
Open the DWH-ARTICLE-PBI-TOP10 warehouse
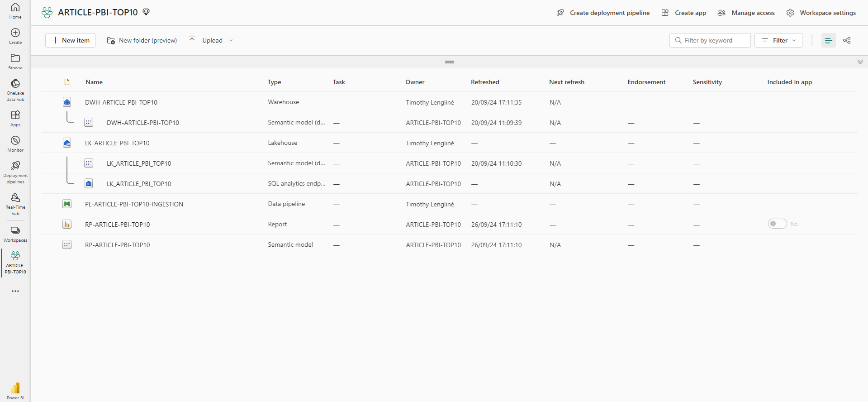(x=121, y=102)
